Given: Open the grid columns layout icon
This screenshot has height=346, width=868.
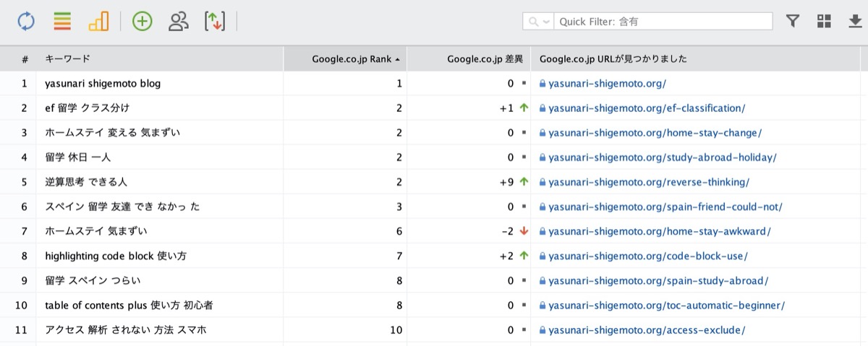Looking at the screenshot, I should 824,21.
